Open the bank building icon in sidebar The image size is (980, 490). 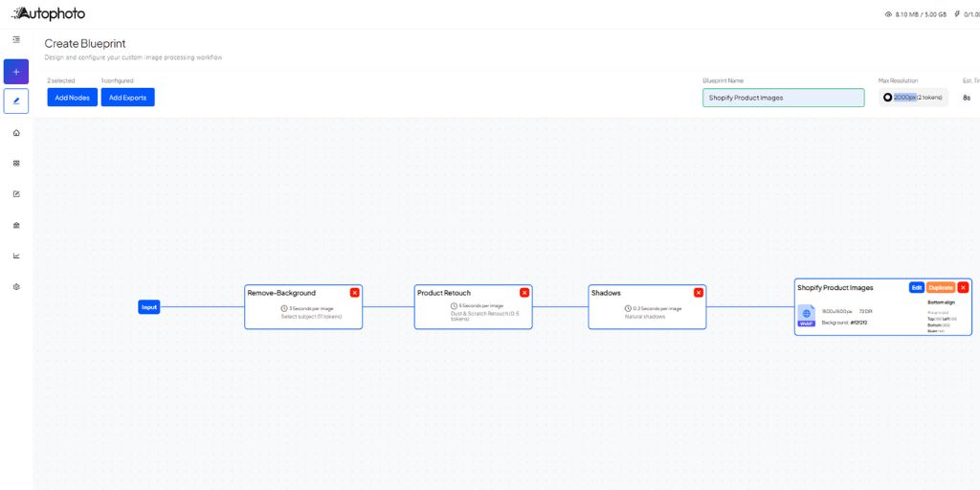16,225
